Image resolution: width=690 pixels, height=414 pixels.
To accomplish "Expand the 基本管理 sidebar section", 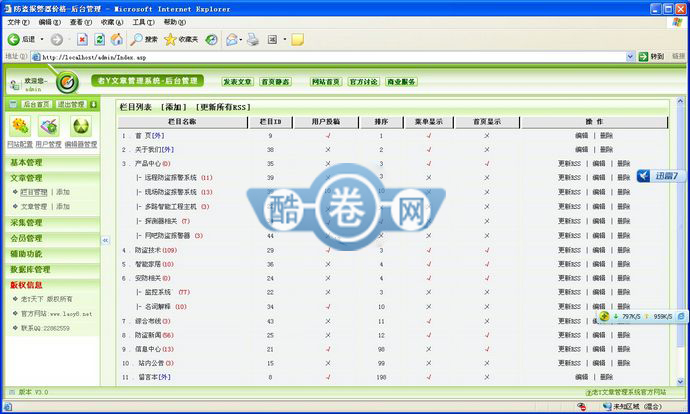I will [52, 162].
